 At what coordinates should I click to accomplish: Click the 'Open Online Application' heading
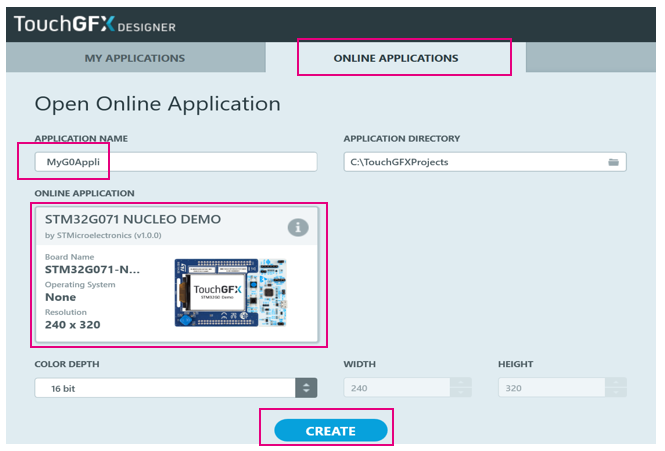(x=157, y=104)
